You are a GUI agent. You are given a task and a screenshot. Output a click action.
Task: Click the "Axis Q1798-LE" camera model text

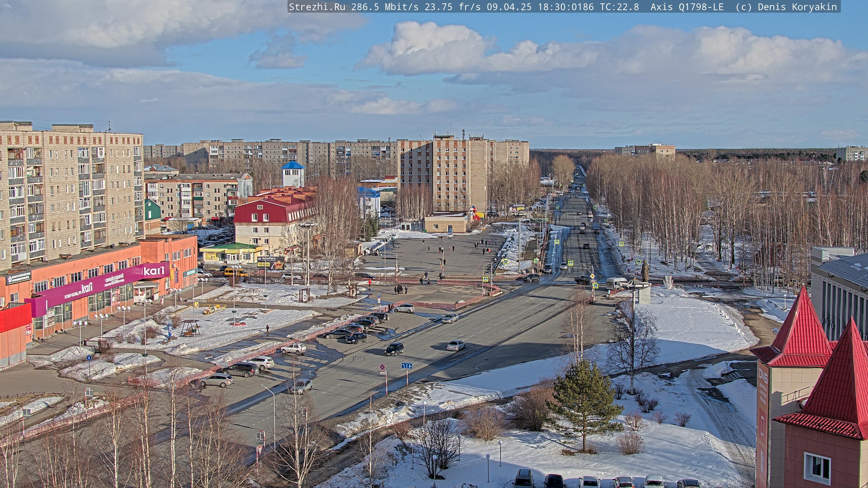tap(687, 7)
